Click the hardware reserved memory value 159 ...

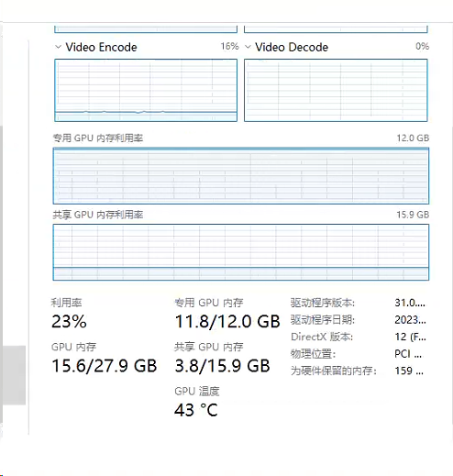tap(409, 371)
